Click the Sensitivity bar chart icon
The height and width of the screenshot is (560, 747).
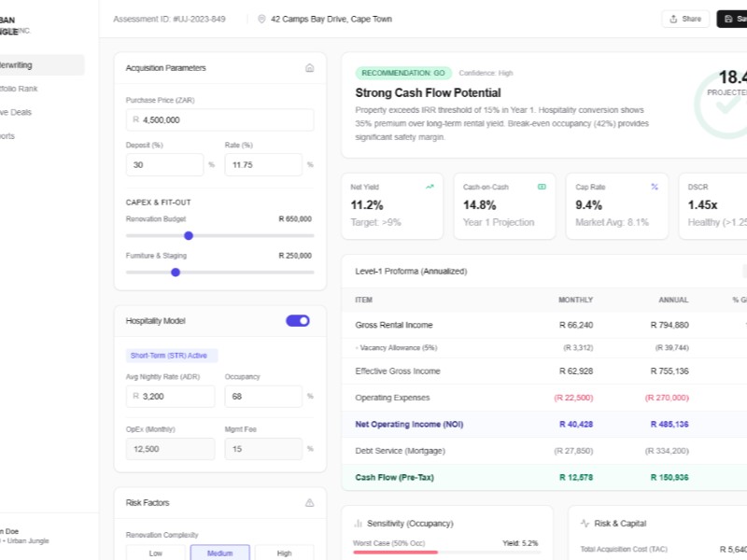359,524
